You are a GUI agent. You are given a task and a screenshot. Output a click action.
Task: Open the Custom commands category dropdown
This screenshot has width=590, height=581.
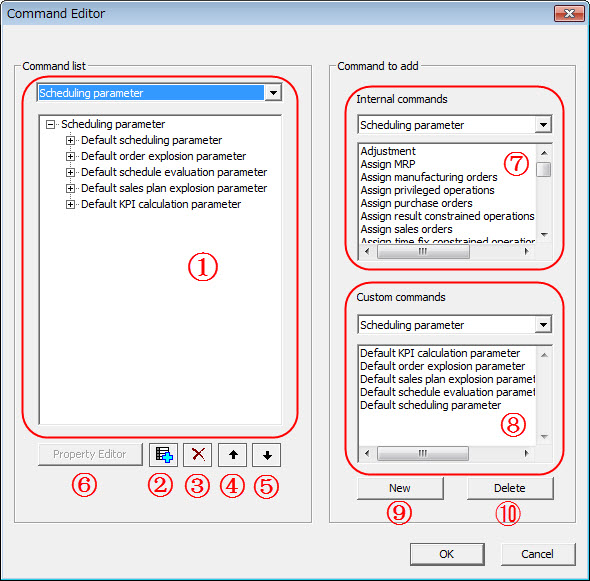pos(543,324)
